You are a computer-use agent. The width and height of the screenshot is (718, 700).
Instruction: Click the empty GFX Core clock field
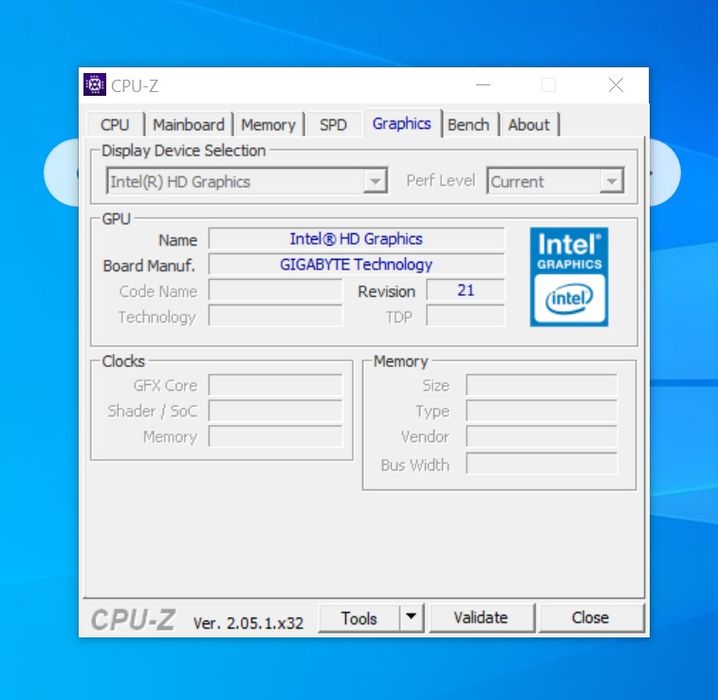point(275,385)
